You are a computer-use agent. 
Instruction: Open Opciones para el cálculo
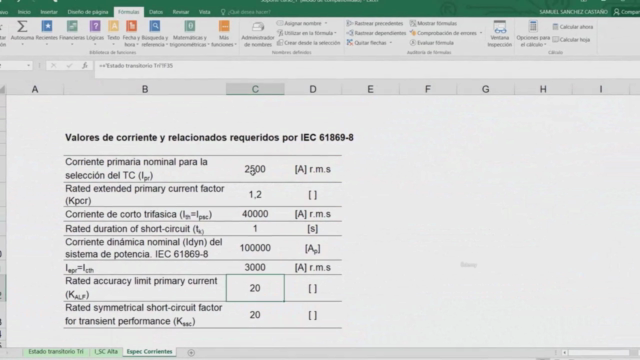click(x=533, y=34)
